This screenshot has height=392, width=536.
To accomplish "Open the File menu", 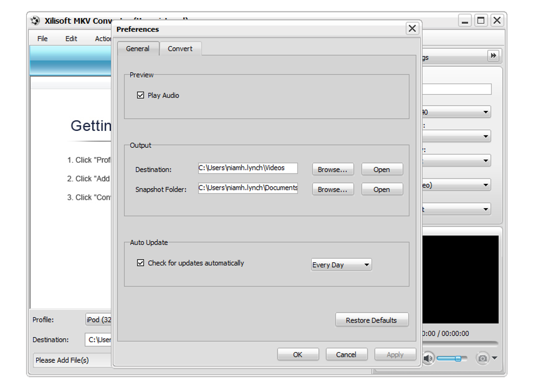I will (x=43, y=38).
